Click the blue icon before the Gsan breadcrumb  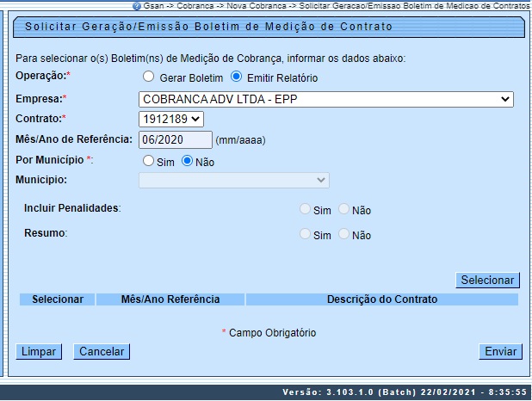[136, 6]
